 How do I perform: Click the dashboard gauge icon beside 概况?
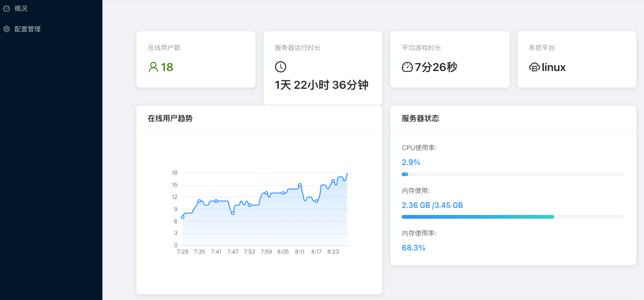point(7,8)
